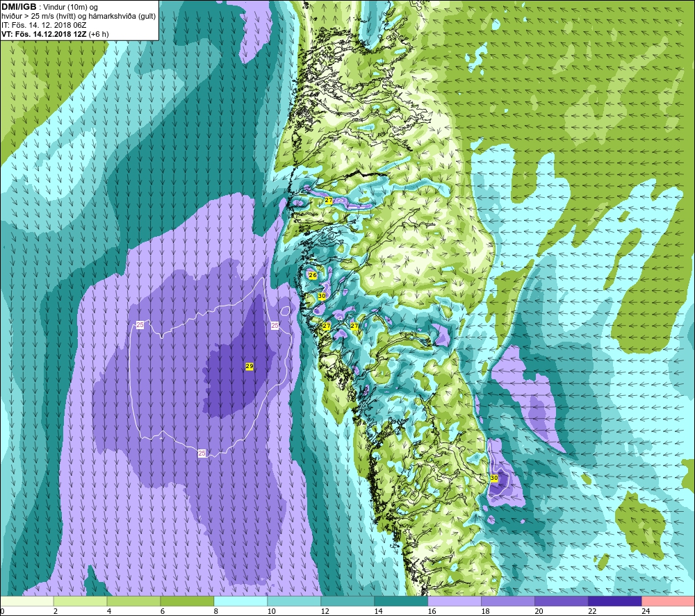This screenshot has width=695, height=616.
Task: Pick the pink above-24 legend swatch
Action: pyautogui.click(x=669, y=601)
